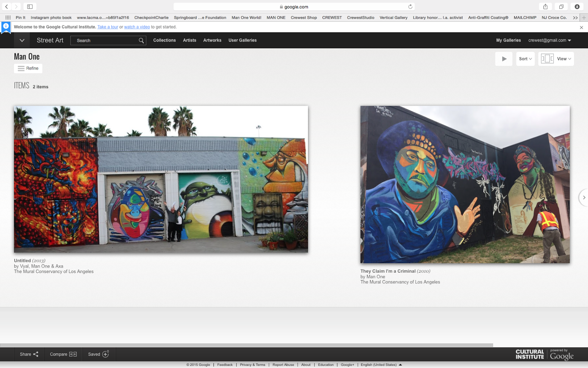Open the CrewestStudio bookmark
This screenshot has height=368, width=588.
click(x=361, y=18)
